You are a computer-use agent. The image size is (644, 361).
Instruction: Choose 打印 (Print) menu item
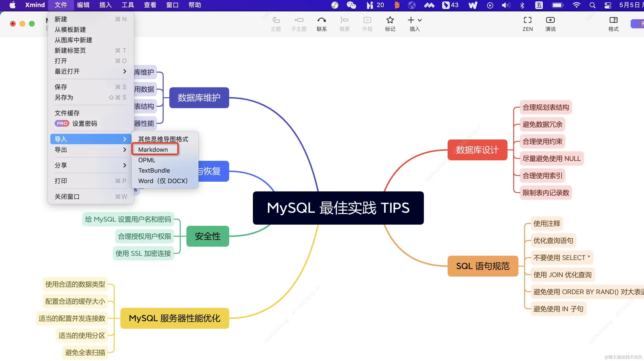91,181
